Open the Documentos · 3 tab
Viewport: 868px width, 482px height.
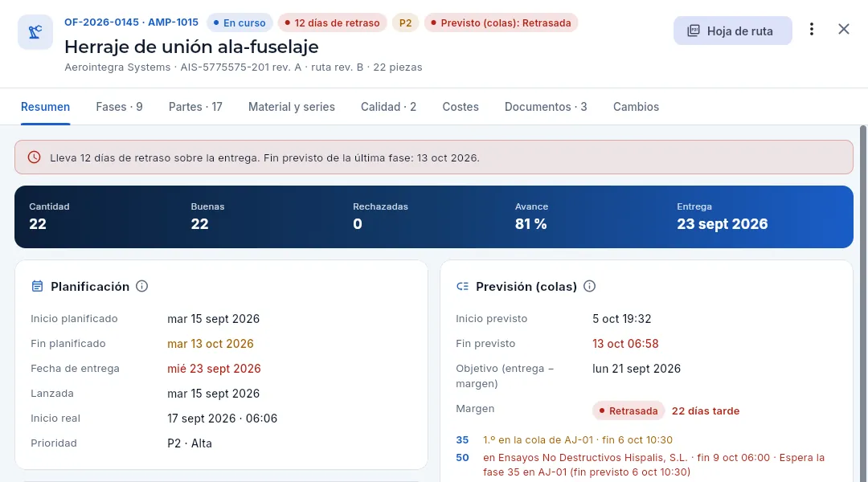pyautogui.click(x=546, y=107)
